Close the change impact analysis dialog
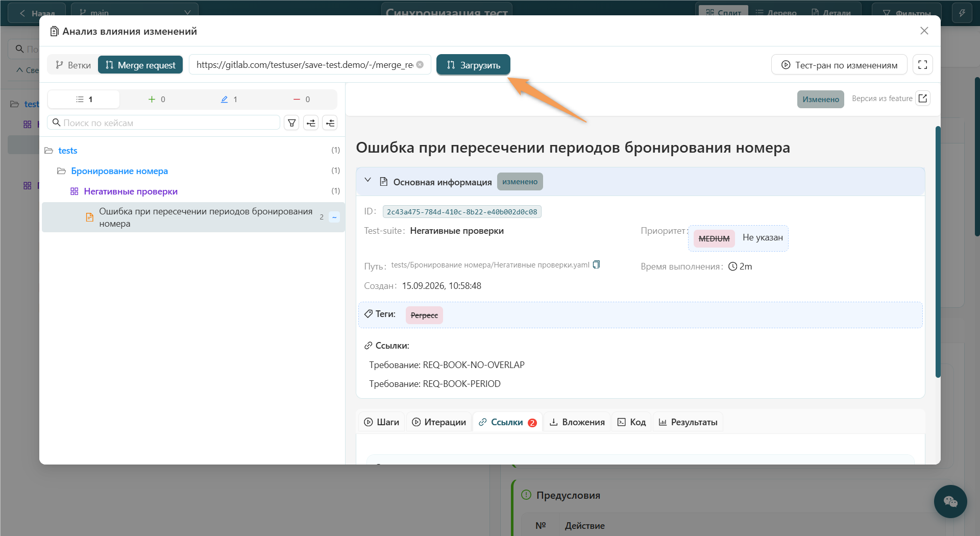This screenshot has width=980, height=536. point(924,31)
